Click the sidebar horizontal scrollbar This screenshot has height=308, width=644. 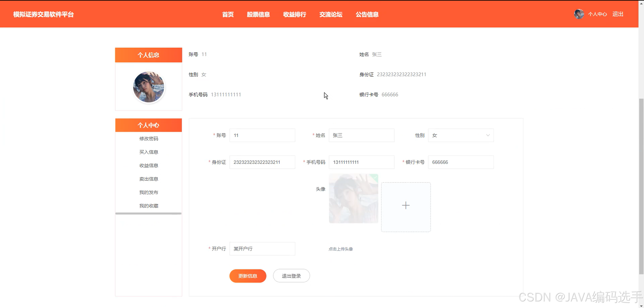[148, 213]
